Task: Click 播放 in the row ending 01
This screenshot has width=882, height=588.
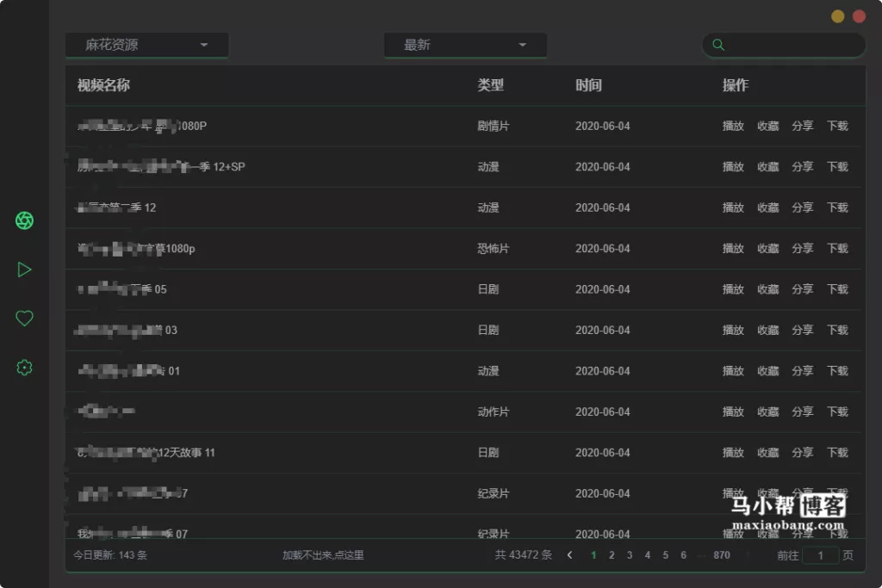Action: [x=733, y=371]
